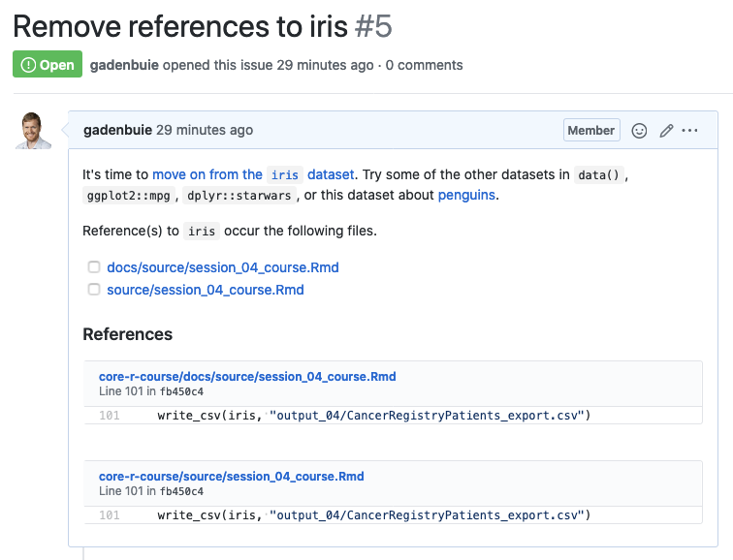Open the comment options ellipsis menu
This screenshot has height=560, width=733.
click(690, 131)
